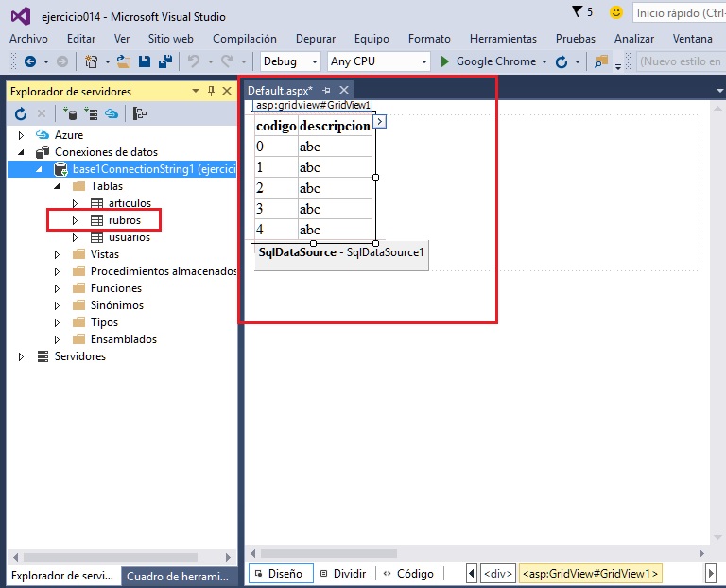
Task: Collapse the Conexiones de datos node
Action: 21,152
